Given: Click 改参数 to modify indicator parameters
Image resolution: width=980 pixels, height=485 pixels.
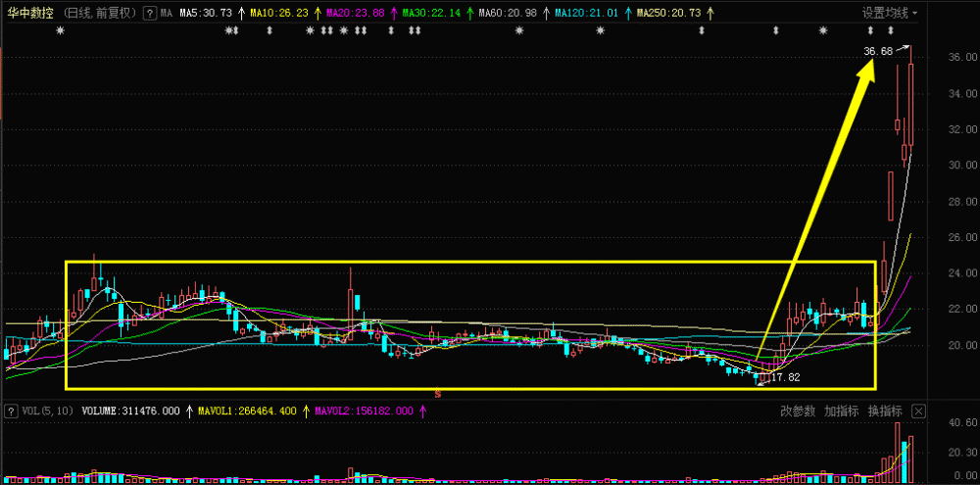Looking at the screenshot, I should point(798,412).
